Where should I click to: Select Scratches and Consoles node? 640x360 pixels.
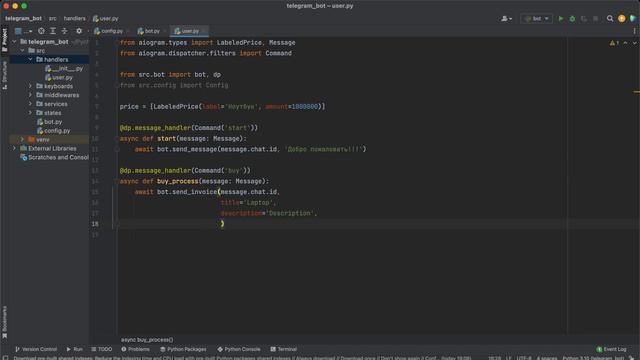(x=54, y=158)
